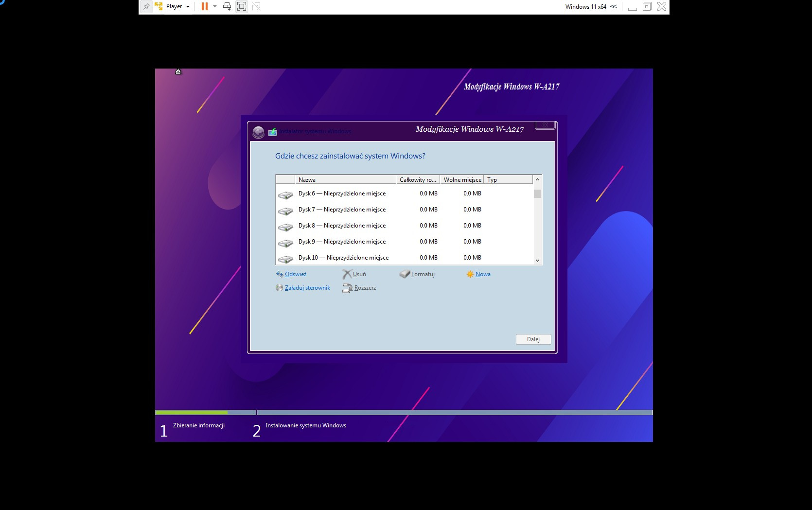The width and height of the screenshot is (812, 510).
Task: Click the disc icon beside Załaduj sterownik
Action: pos(279,288)
